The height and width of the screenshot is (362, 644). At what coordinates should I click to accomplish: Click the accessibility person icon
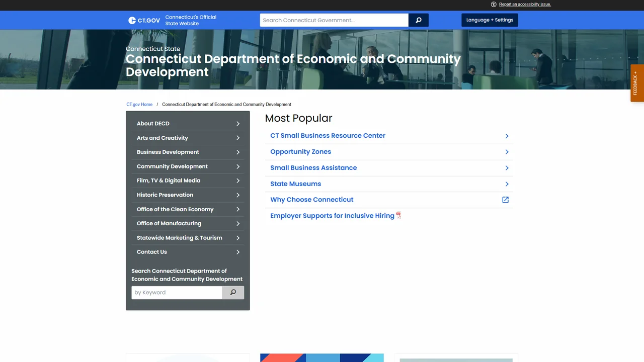click(494, 5)
